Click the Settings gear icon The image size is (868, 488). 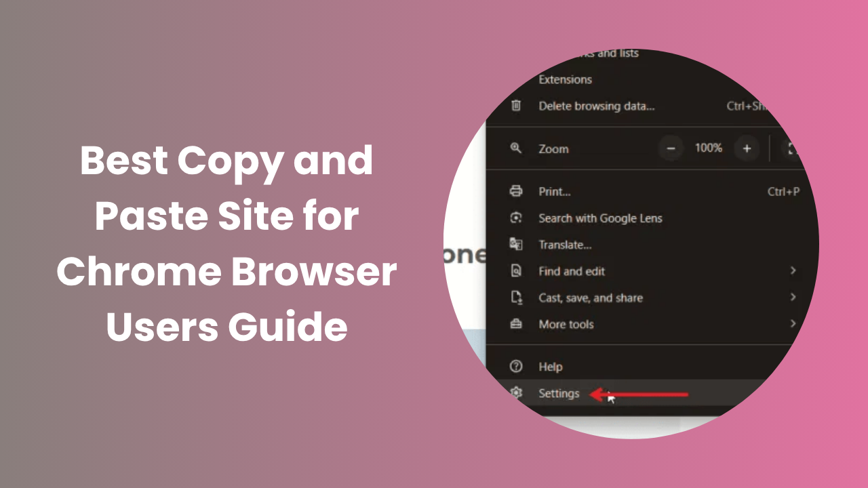tap(517, 393)
